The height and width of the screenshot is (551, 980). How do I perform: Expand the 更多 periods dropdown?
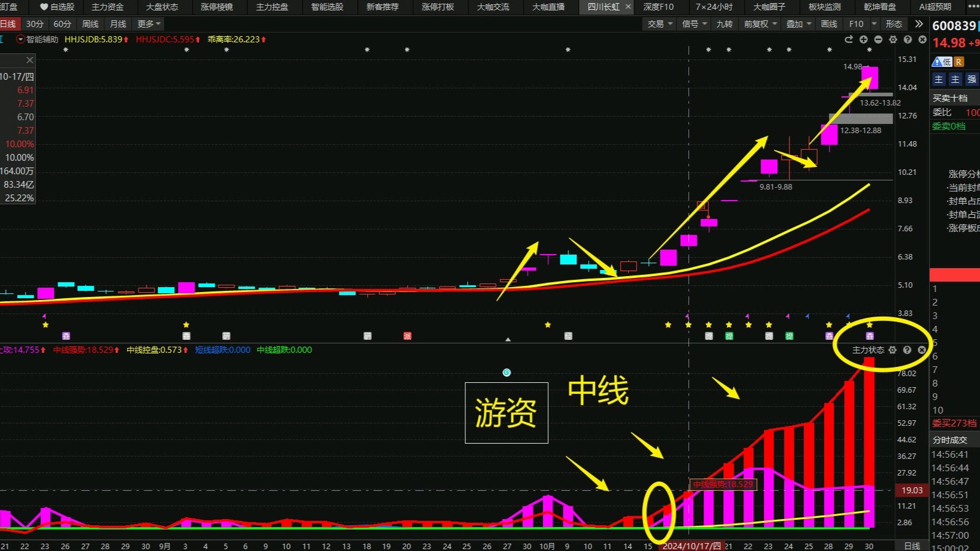(149, 24)
